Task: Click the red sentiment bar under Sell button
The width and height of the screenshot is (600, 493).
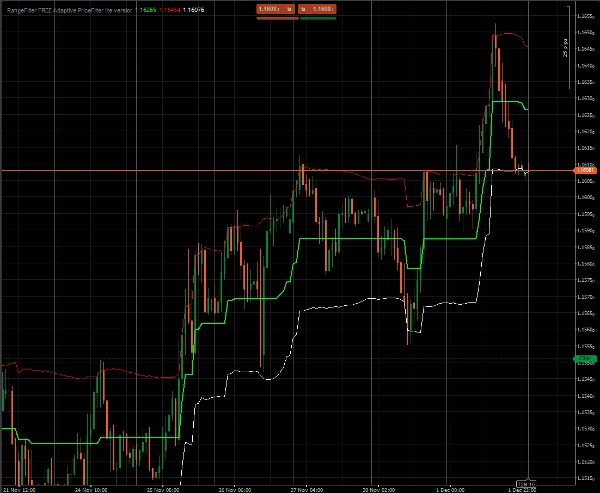Action: (x=277, y=18)
